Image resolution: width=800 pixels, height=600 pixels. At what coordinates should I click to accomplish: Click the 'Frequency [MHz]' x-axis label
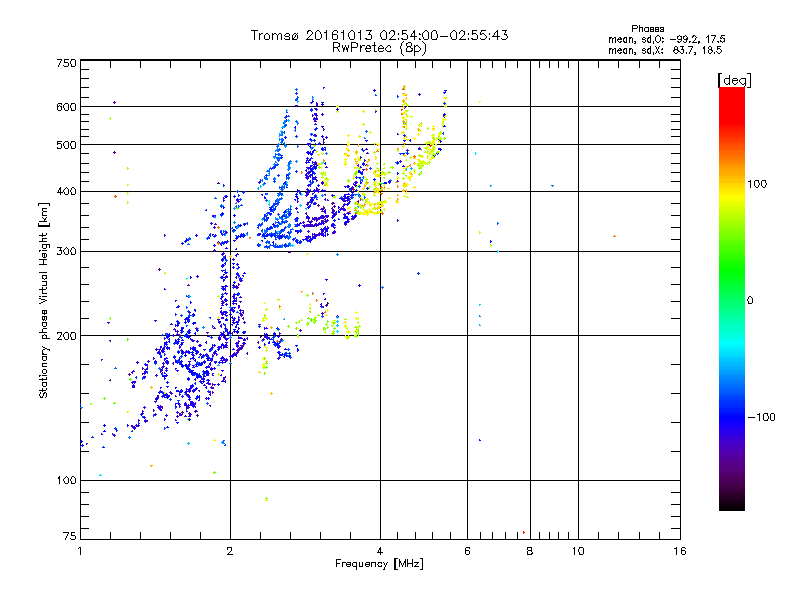pos(379,564)
